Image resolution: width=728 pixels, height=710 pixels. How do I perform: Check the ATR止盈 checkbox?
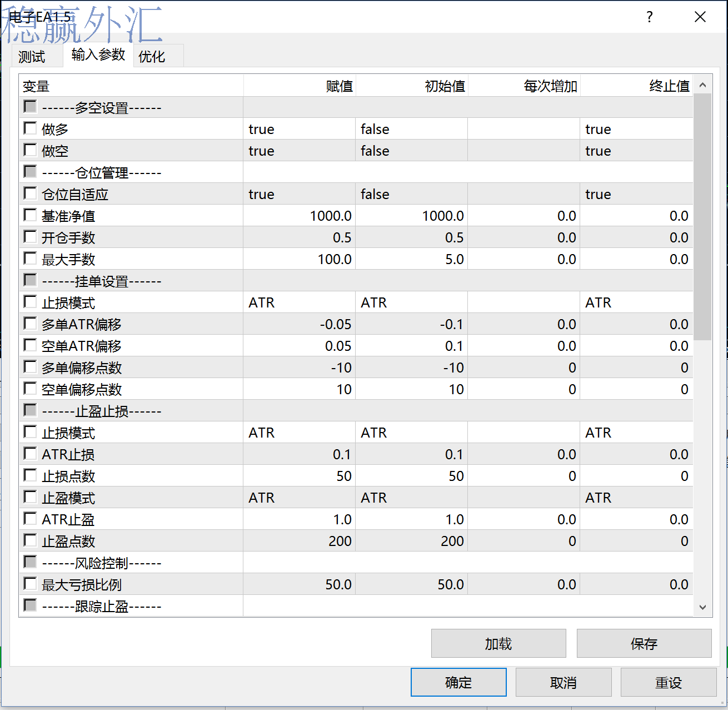30,519
